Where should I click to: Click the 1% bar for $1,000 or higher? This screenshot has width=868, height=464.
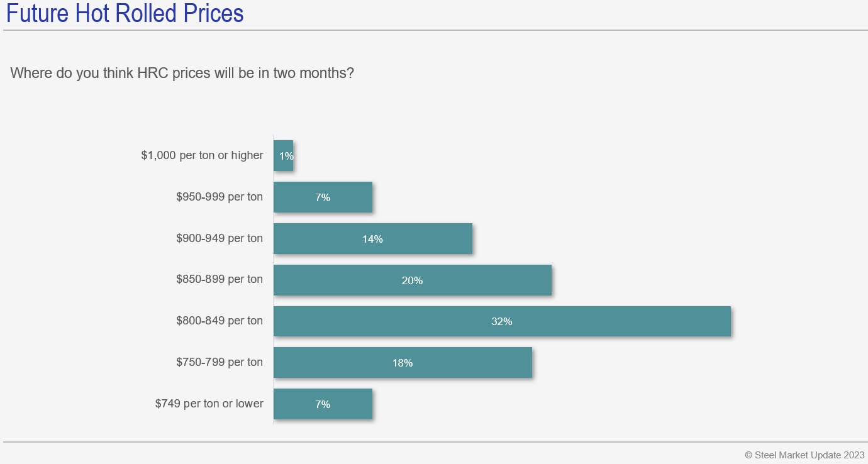(x=283, y=155)
